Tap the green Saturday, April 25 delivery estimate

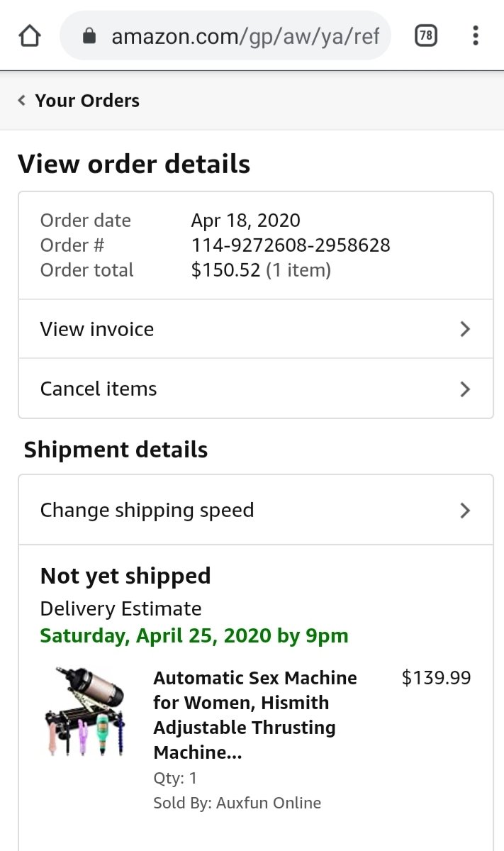(194, 635)
